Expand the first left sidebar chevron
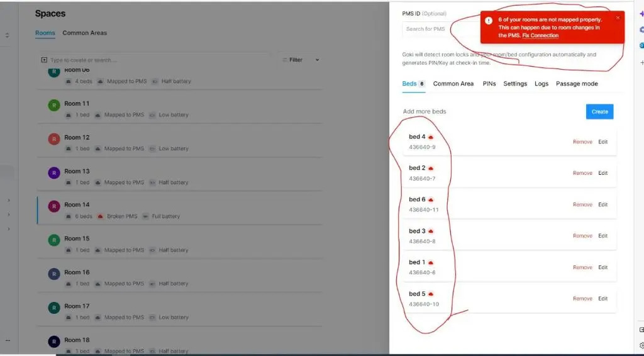The image size is (644, 356). (x=8, y=201)
